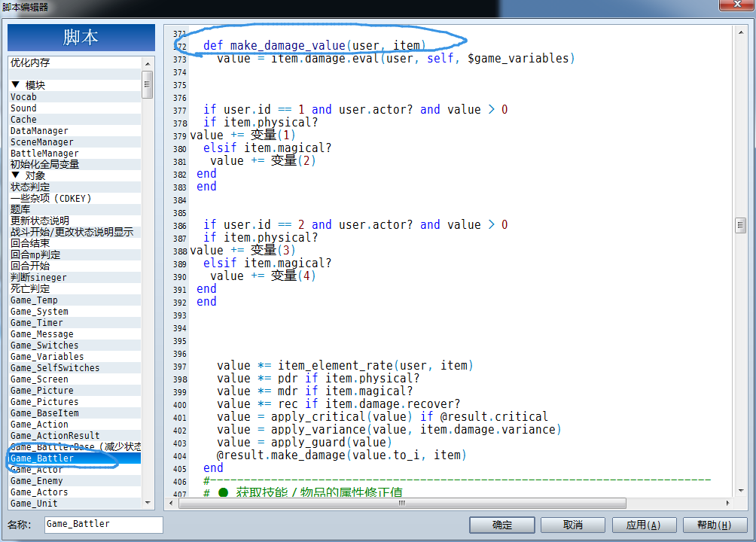This screenshot has height=542, width=756.
Task: Click the horizontal scrollbar left arrow
Action: [171, 503]
